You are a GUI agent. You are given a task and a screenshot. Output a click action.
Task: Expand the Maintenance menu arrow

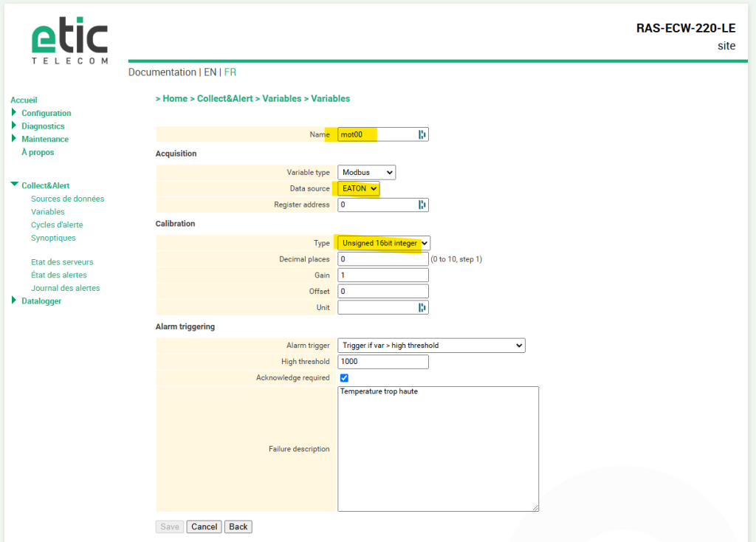[x=14, y=138]
